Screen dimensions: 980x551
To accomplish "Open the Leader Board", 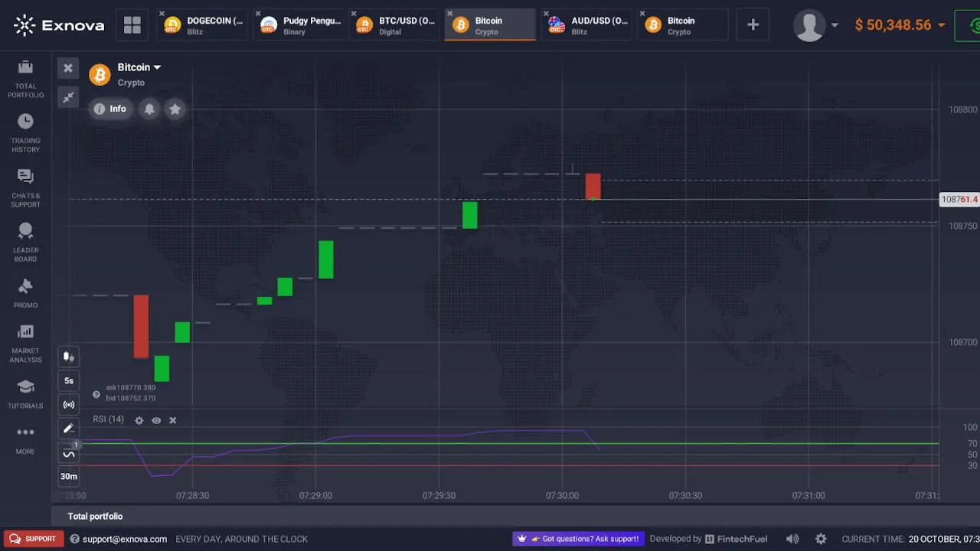I will click(25, 243).
